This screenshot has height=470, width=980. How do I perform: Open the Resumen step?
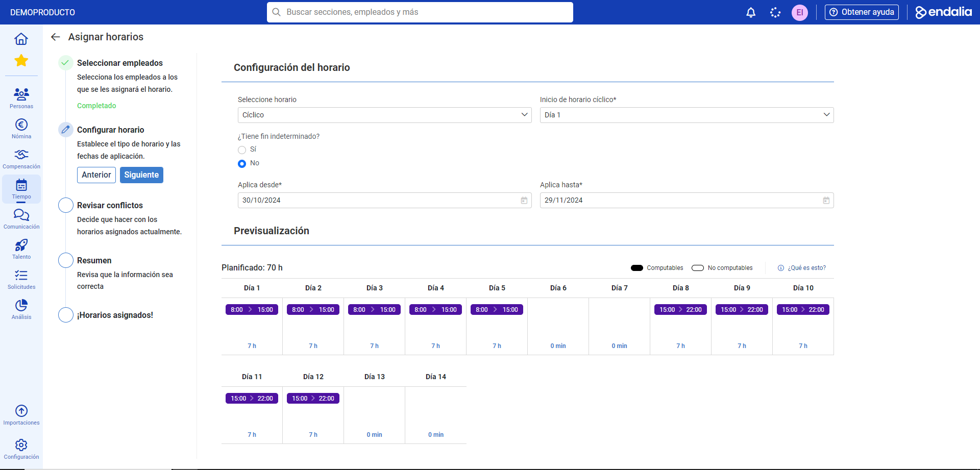click(x=94, y=260)
